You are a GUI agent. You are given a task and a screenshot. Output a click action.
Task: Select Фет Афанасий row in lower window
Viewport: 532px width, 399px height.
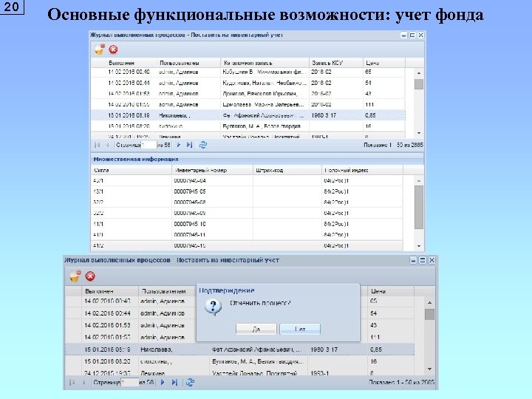click(239, 349)
